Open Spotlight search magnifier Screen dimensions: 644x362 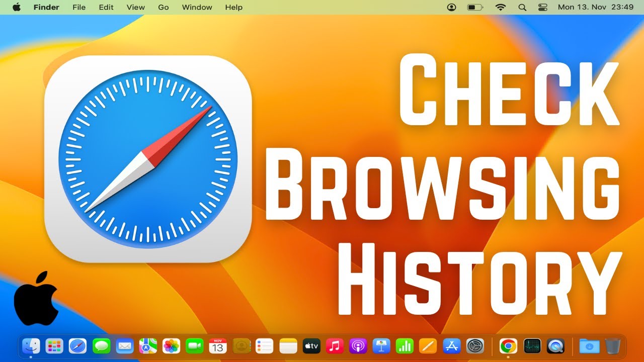click(522, 7)
